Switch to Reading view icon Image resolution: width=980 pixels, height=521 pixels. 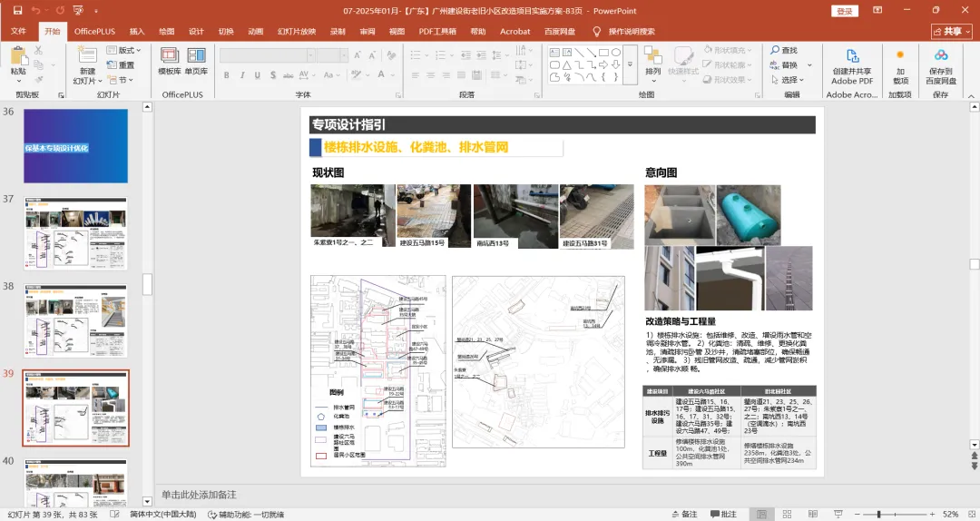click(x=812, y=514)
